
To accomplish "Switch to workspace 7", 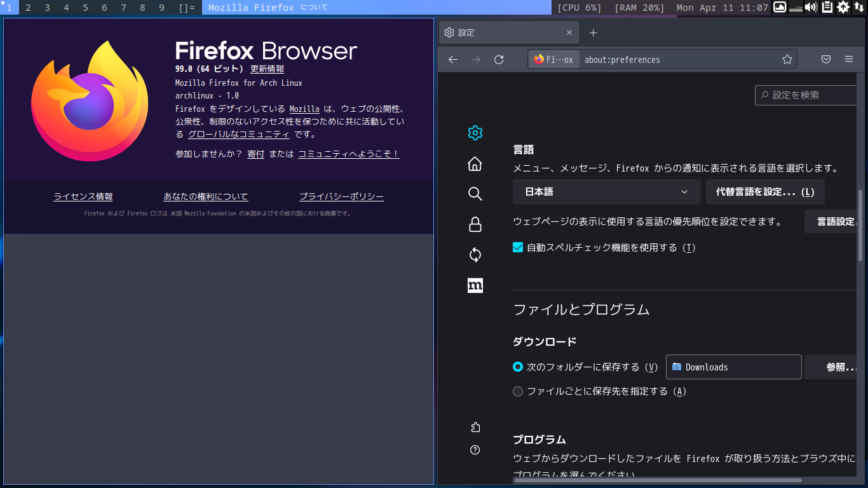I will tap(123, 8).
